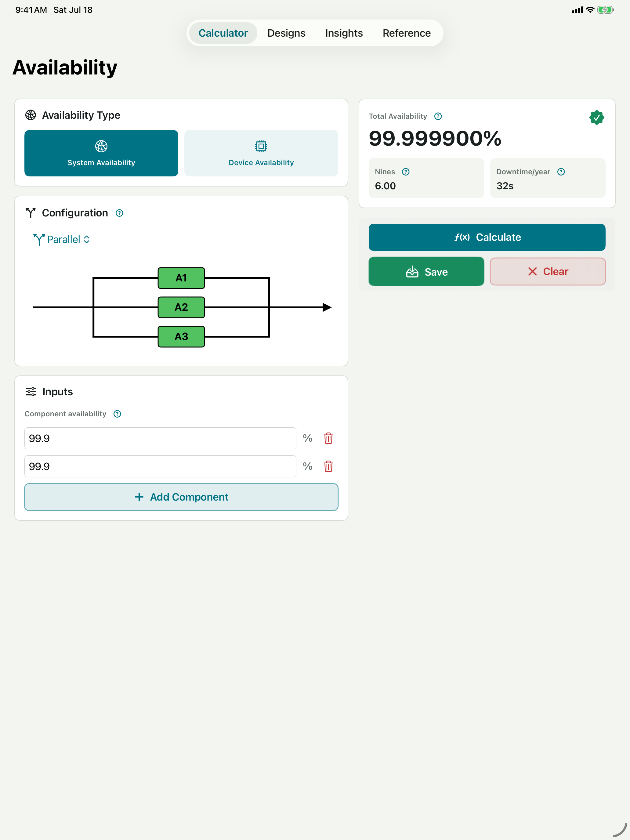Click the green verified checkmark badge
This screenshot has width=630, height=840.
click(597, 118)
